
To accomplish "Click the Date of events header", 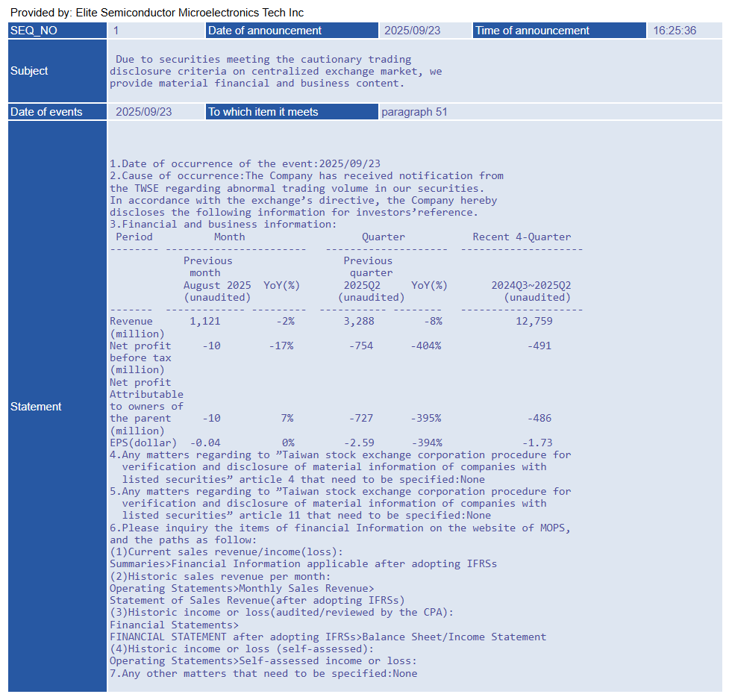I will 57,112.
